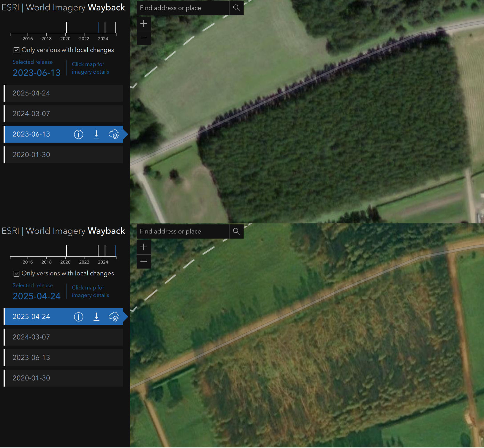Select 2024-03-07 release in bottom panel list
Screen dimensions: 484x448
click(x=63, y=337)
